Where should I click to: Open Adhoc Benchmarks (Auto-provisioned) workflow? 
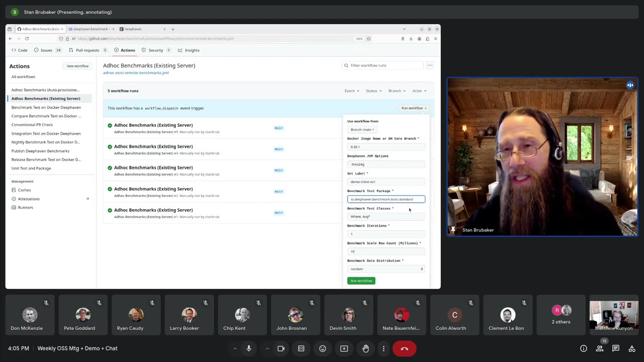45,90
